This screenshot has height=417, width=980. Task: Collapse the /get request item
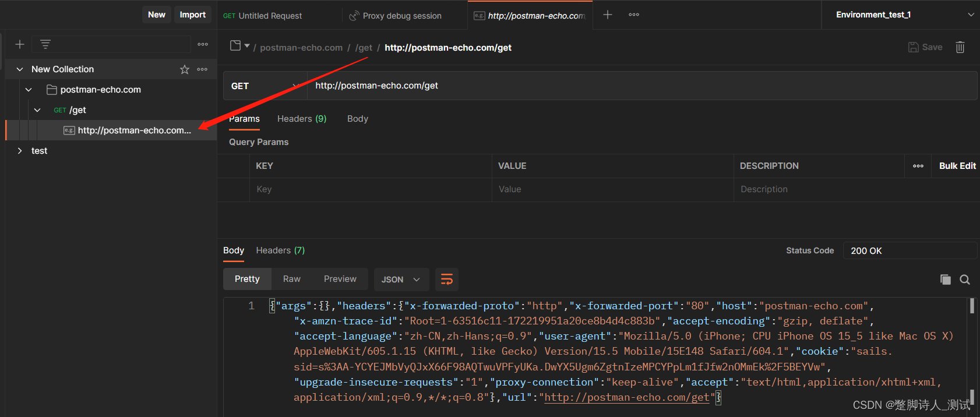click(x=37, y=110)
